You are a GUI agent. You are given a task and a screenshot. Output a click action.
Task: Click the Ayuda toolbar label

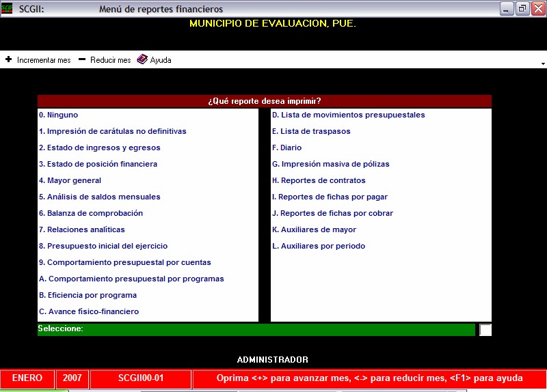click(x=161, y=60)
